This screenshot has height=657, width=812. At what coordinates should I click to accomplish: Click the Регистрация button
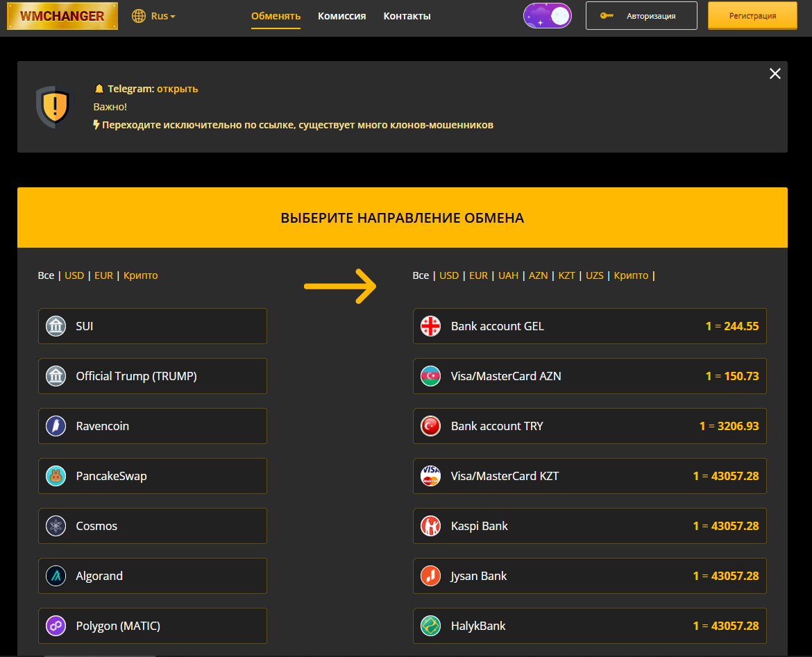pos(752,16)
